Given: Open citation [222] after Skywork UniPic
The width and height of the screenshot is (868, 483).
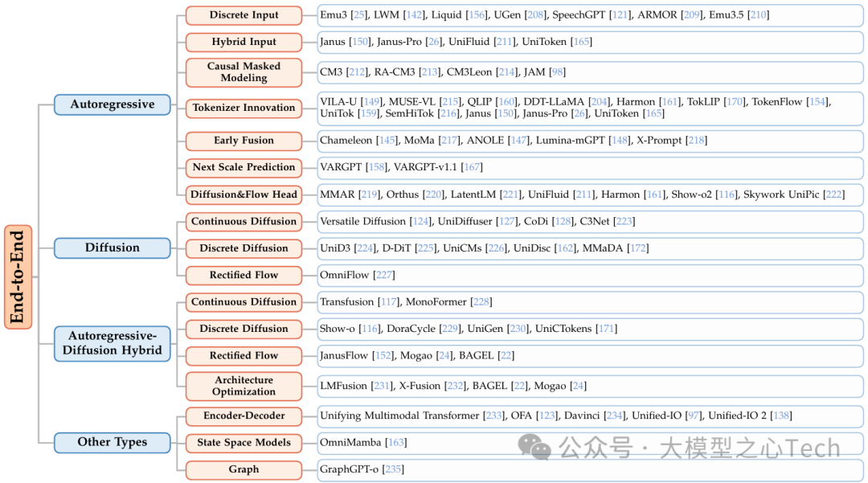Looking at the screenshot, I should click(x=833, y=194).
